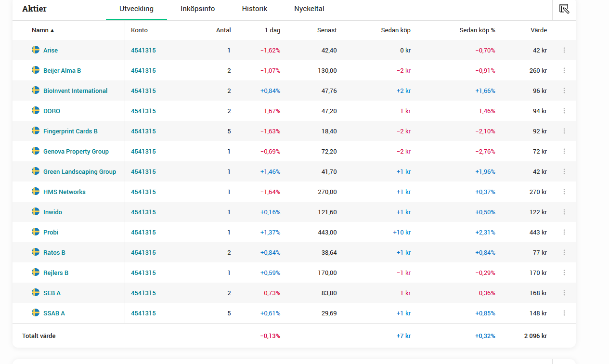Switch to the Inköpsinfo tab
This screenshot has height=364, width=609.
coord(197,9)
